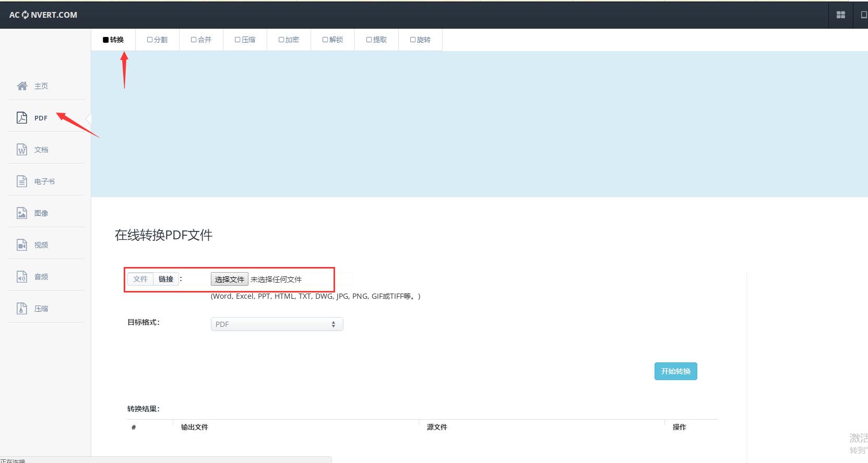Image resolution: width=868 pixels, height=463 pixels.
Task: Click the 目标格式 label
Action: [143, 322]
